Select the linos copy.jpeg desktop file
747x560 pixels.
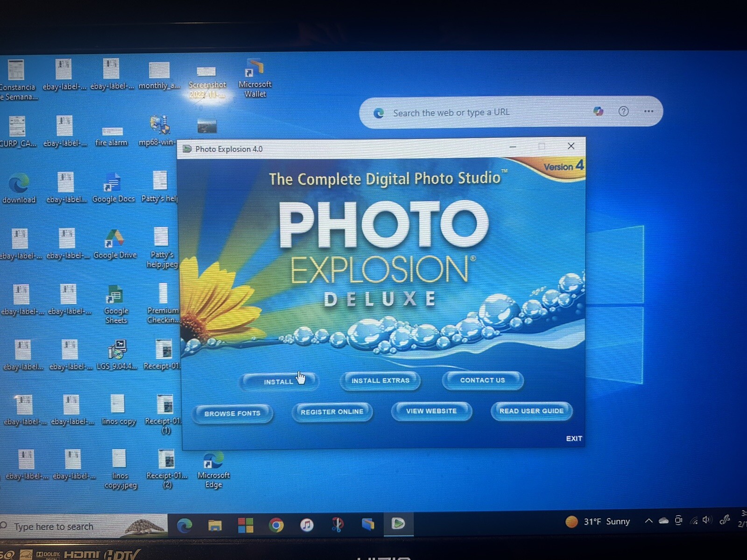pyautogui.click(x=120, y=469)
